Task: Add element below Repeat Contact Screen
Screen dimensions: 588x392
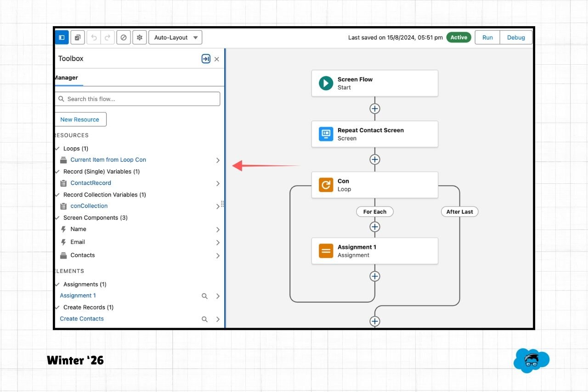Action: pos(375,159)
